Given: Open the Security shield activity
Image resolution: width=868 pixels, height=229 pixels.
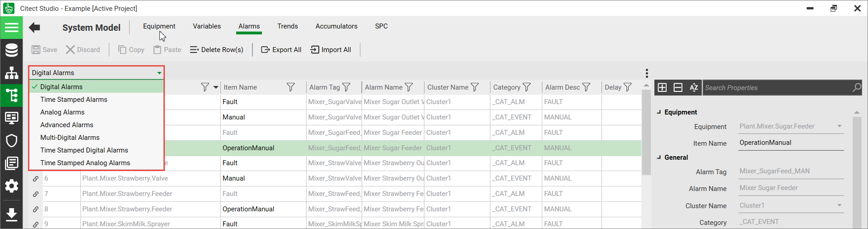Looking at the screenshot, I should click(x=11, y=141).
